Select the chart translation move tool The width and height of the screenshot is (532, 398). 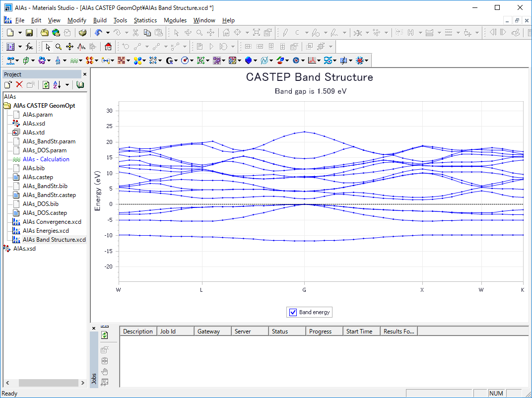69,47
